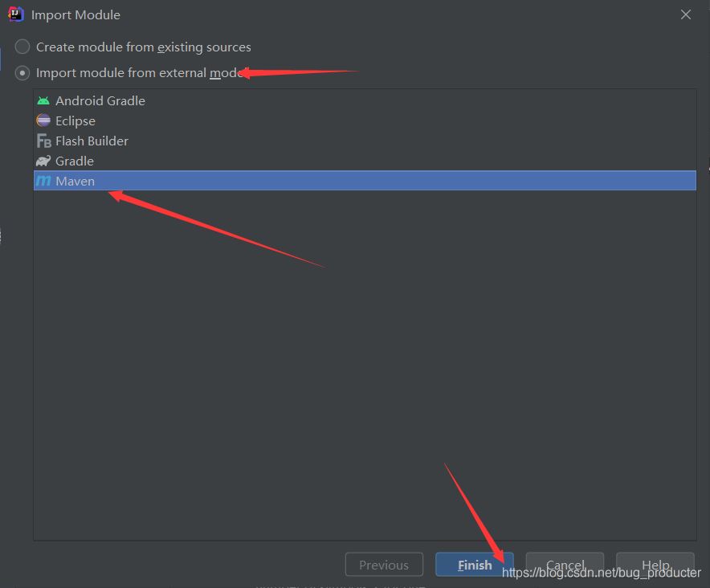710x588 pixels.
Task: Select Import module from external model radio
Action: [x=22, y=73]
